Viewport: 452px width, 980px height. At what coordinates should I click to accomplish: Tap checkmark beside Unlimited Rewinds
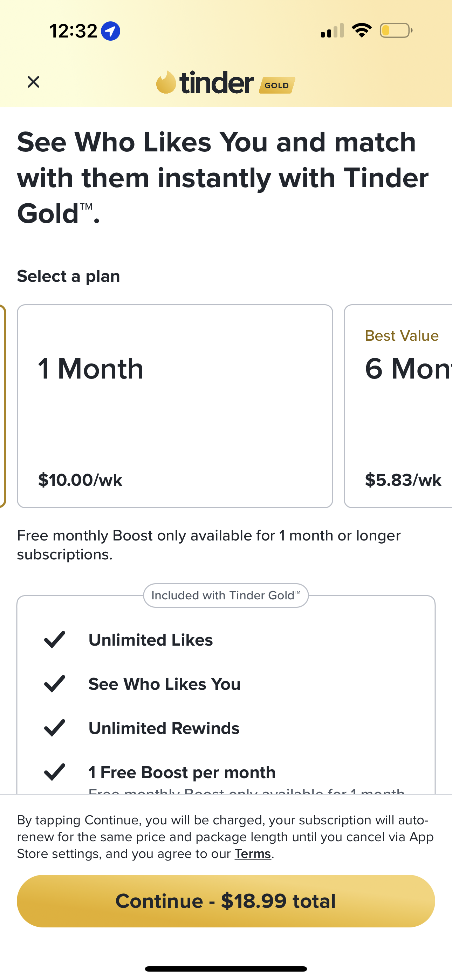(x=55, y=728)
